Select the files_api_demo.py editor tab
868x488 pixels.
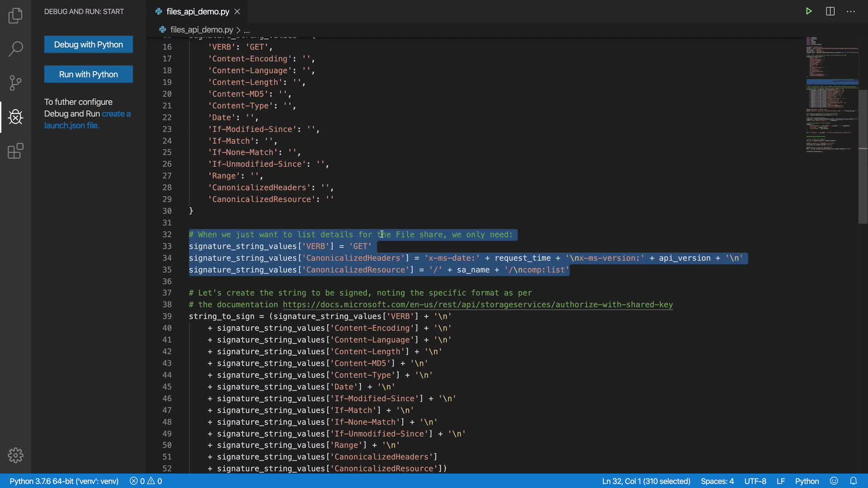[x=198, y=11]
